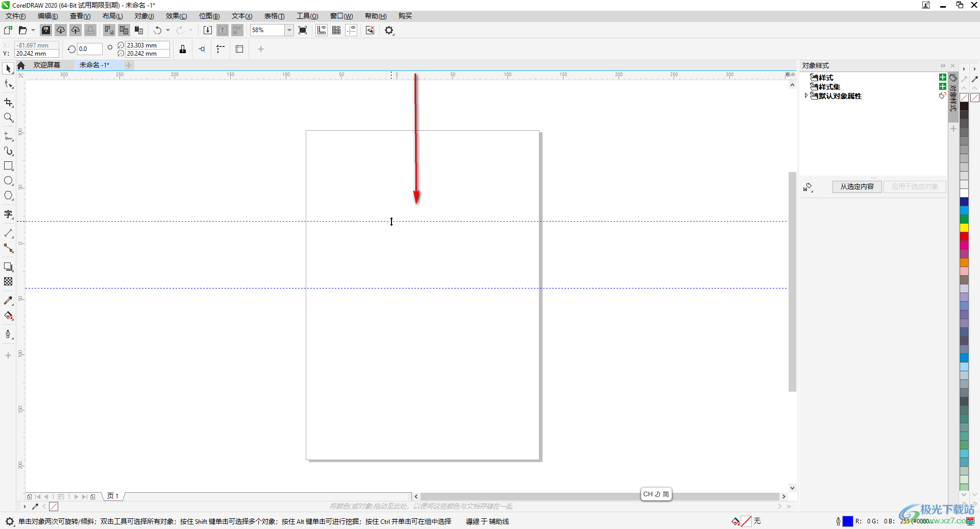Click the Import icon in toolbar
This screenshot has width=980, height=529.
[208, 30]
